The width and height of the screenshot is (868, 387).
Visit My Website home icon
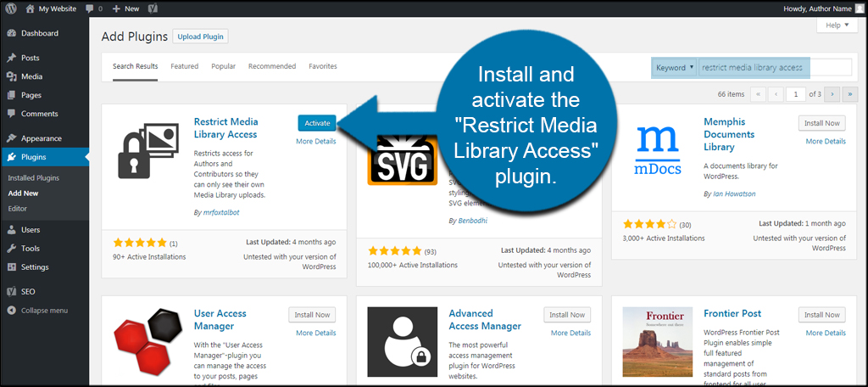pos(30,8)
